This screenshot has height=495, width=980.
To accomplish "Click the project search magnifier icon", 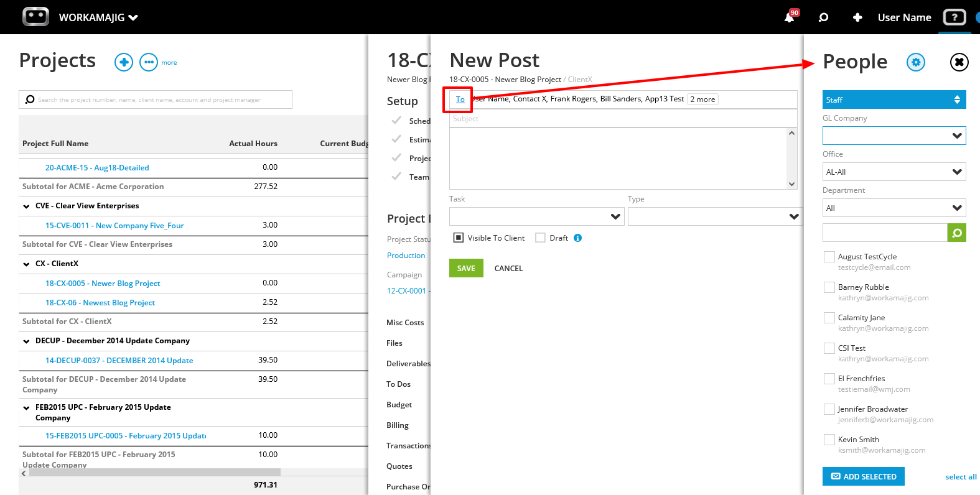I will tap(30, 99).
